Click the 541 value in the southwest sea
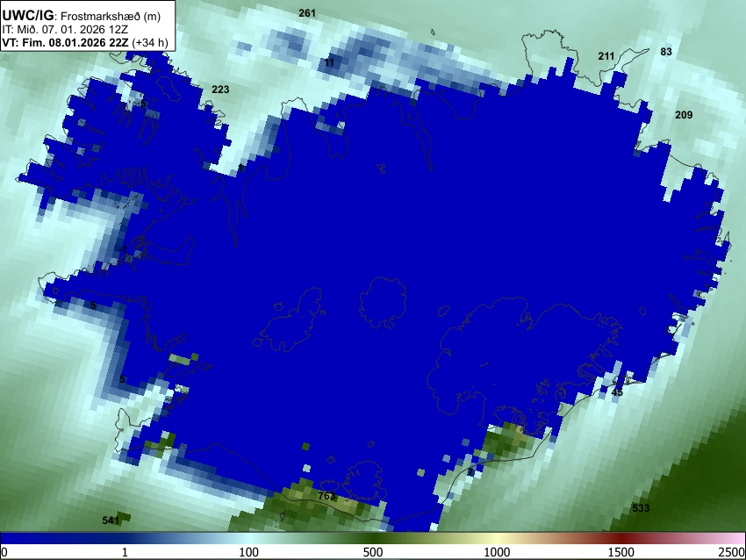The image size is (746, 560). point(111,521)
